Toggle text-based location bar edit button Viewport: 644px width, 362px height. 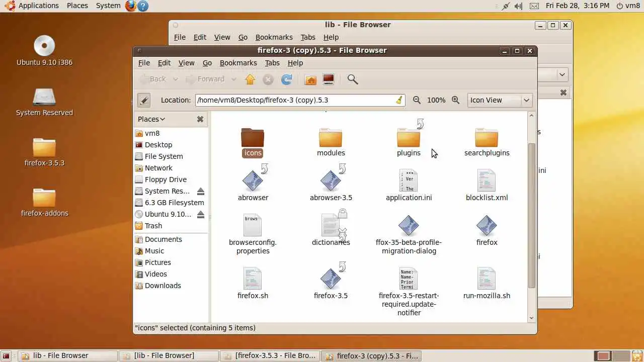[x=144, y=100]
